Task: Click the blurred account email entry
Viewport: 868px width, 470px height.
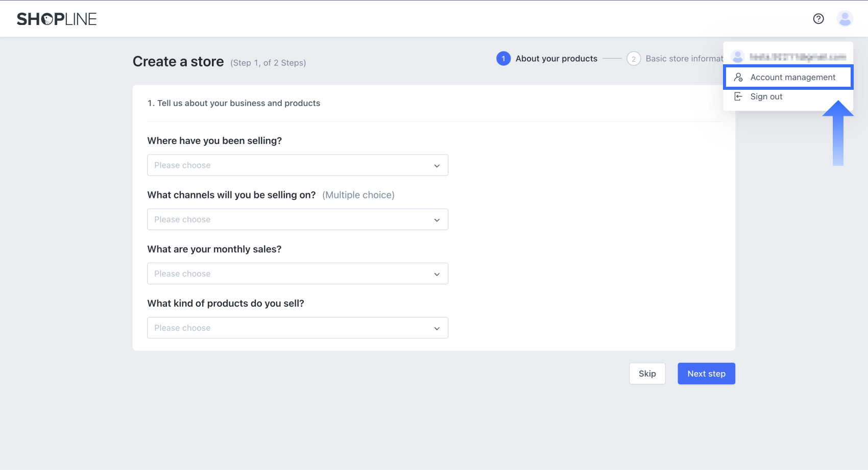Action: pos(798,57)
